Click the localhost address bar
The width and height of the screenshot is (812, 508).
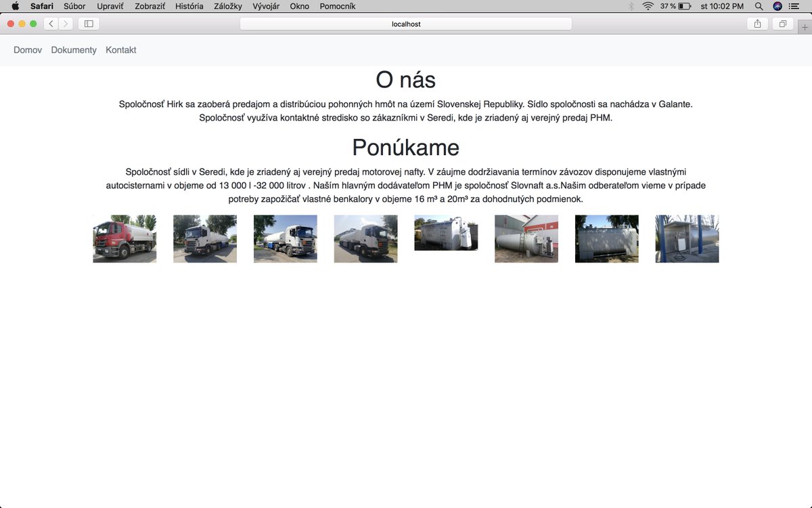coord(406,24)
